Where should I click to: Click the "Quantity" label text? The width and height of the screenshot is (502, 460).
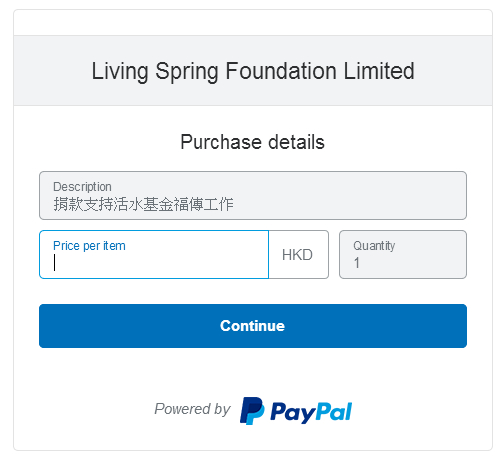tap(374, 246)
